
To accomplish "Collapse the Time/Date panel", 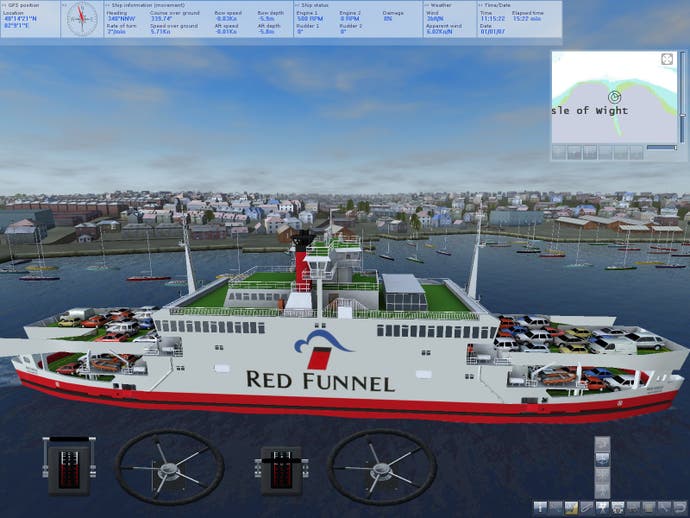I will pyautogui.click(x=481, y=5).
